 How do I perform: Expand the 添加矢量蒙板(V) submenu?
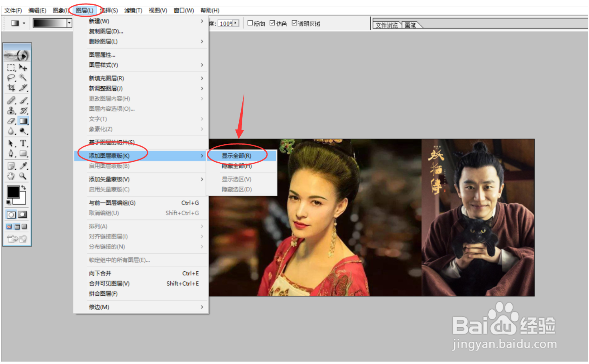(141, 179)
